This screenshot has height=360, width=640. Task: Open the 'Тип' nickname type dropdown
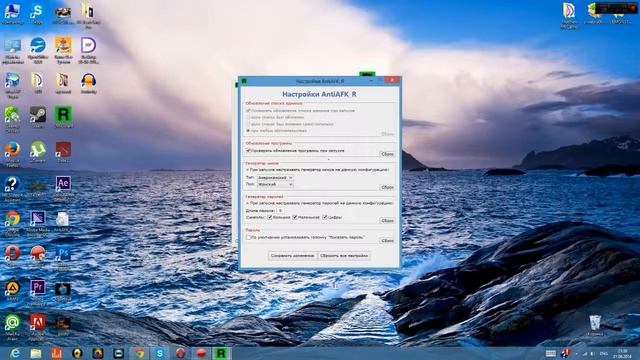(275, 178)
